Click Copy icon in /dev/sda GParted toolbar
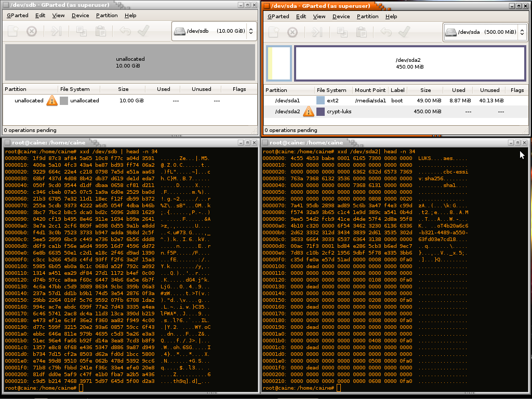Screen dimensions: 532x399 [x=342, y=32]
